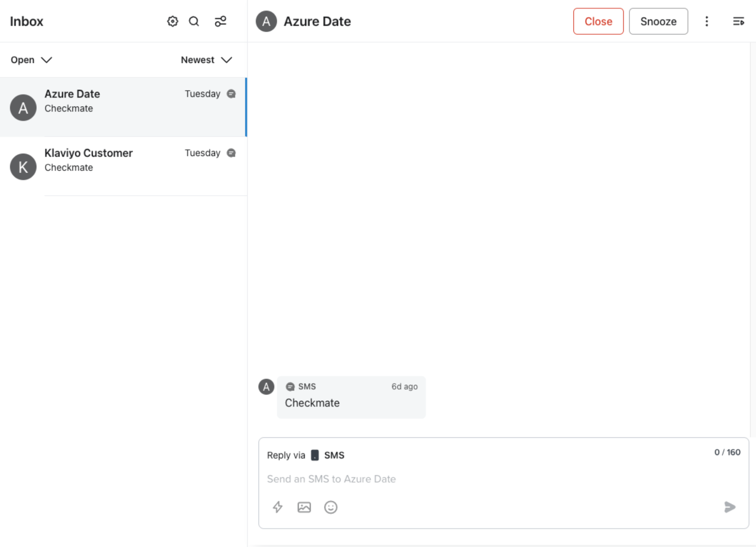Screen dimensions: 756x547
Task: Click the Close button for Azure Date
Action: point(598,21)
